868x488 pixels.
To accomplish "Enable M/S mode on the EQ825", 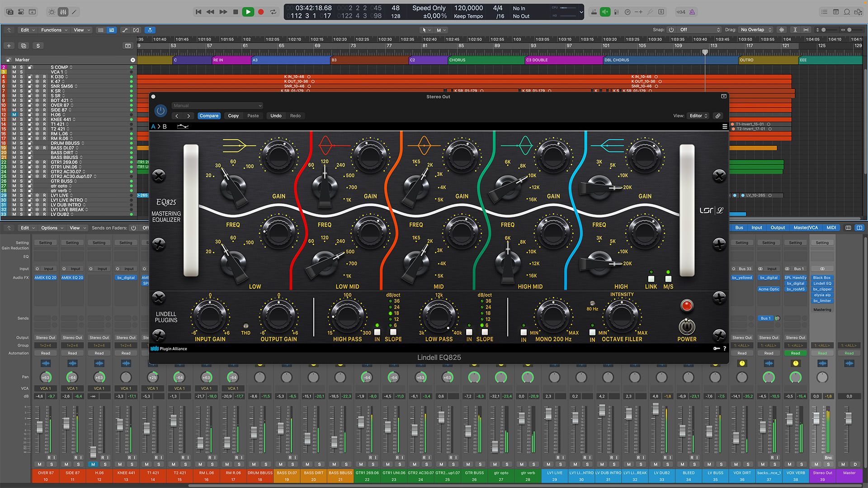I will (x=668, y=279).
